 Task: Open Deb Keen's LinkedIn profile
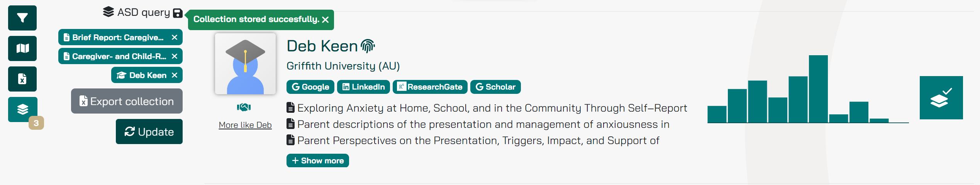[363, 87]
